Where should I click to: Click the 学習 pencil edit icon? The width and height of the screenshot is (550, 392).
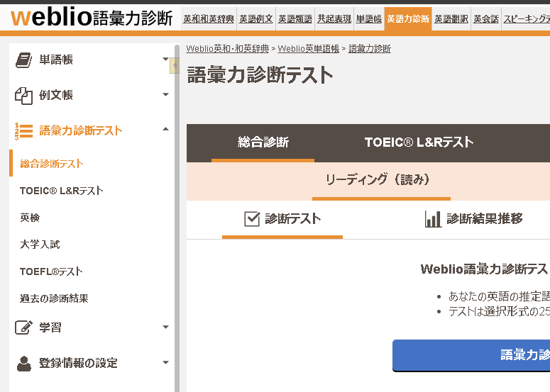23,327
